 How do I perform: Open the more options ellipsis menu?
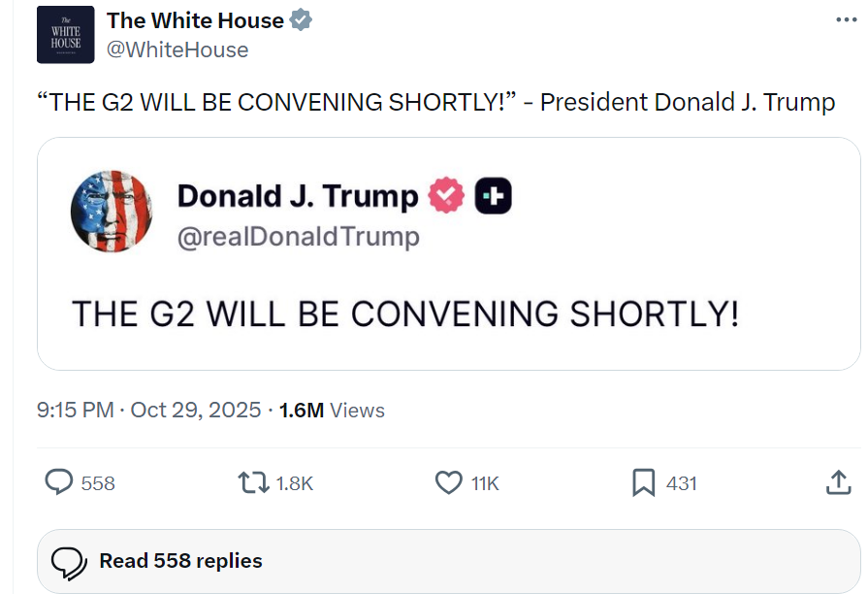point(845,19)
